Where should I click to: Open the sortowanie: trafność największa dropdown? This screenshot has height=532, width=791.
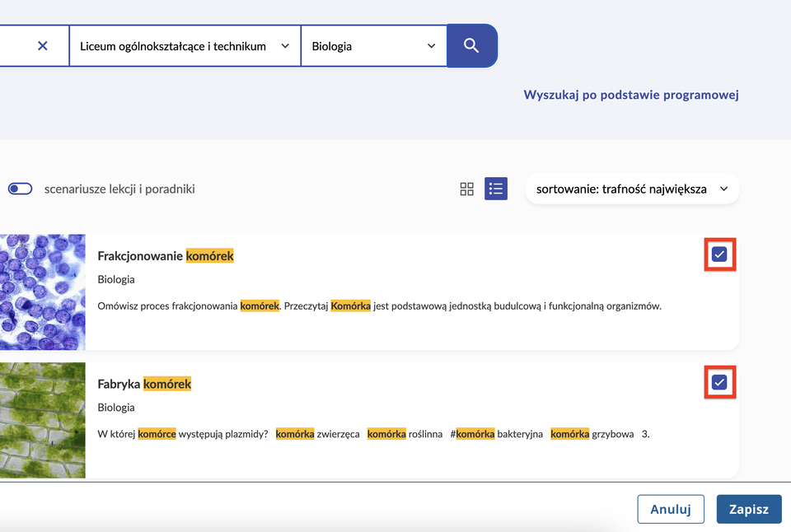click(632, 189)
